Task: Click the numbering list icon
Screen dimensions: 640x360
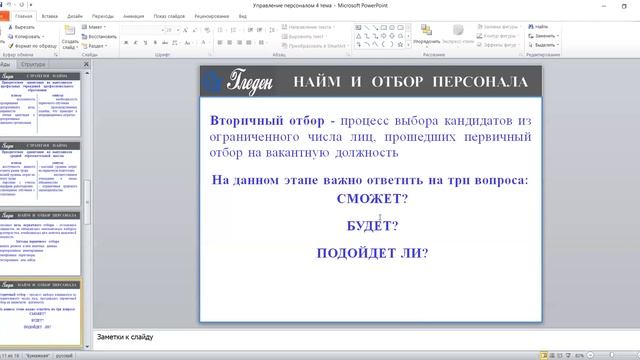Action: point(233,30)
